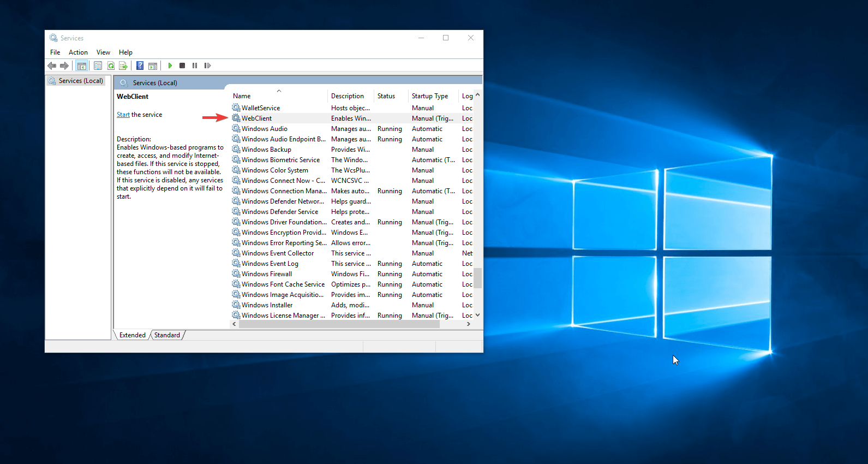Toggle Show/Hide Console Tree button

tap(81, 66)
